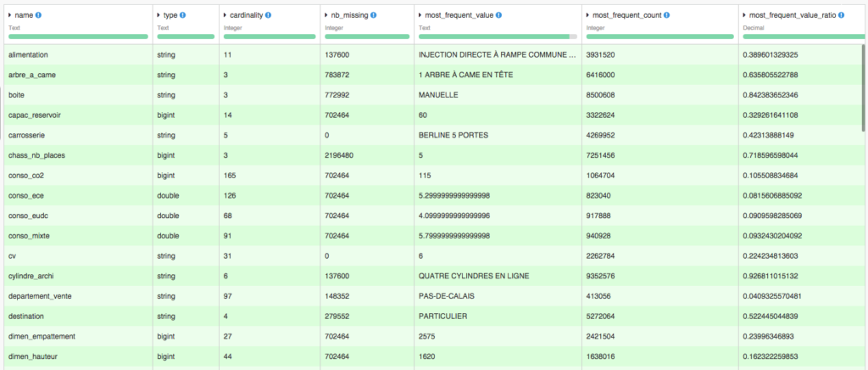Click the nb_missing column info icon
This screenshot has height=370, width=868.
point(374,16)
